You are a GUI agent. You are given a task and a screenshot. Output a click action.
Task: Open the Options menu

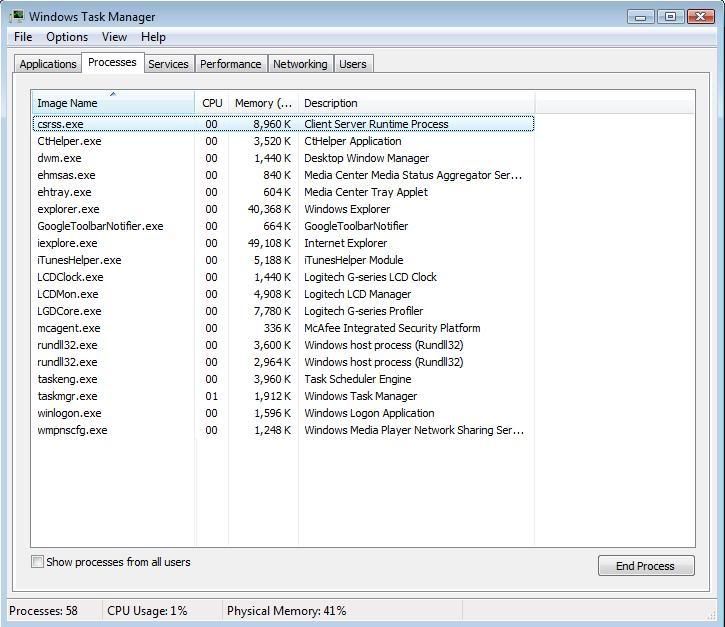tap(67, 37)
